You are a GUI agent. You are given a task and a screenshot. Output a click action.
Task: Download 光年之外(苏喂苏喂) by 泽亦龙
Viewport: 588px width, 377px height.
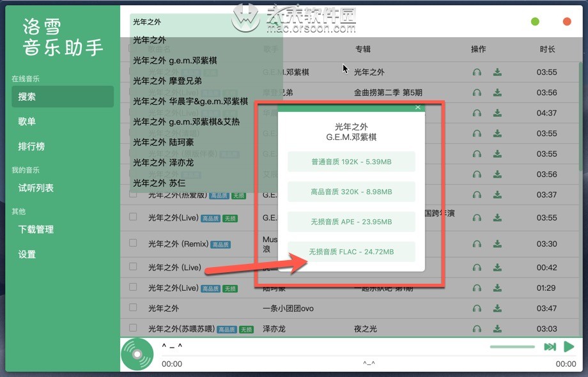(497, 328)
